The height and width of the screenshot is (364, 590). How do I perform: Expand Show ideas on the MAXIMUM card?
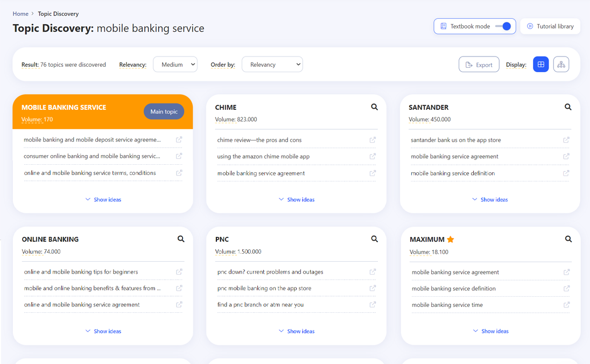click(x=490, y=331)
